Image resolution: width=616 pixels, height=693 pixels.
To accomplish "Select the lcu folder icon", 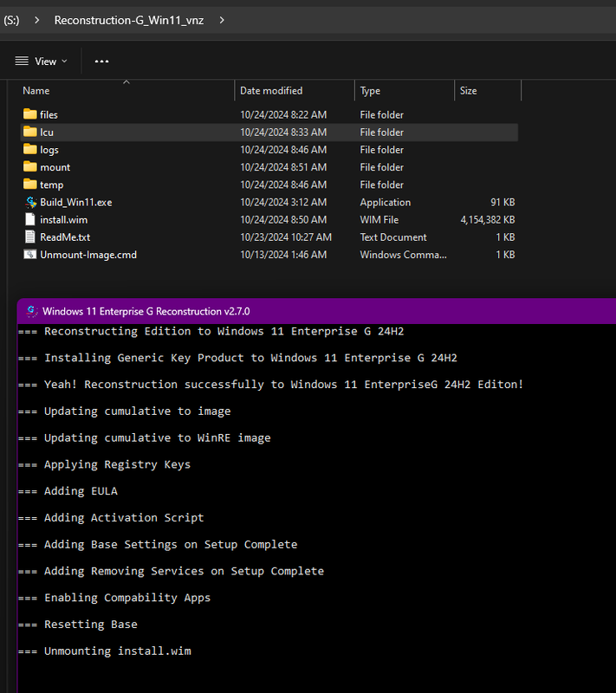I will [30, 132].
